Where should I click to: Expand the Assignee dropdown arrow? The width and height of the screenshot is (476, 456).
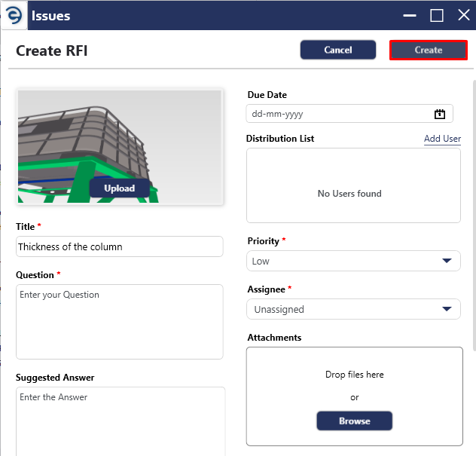[x=447, y=309]
